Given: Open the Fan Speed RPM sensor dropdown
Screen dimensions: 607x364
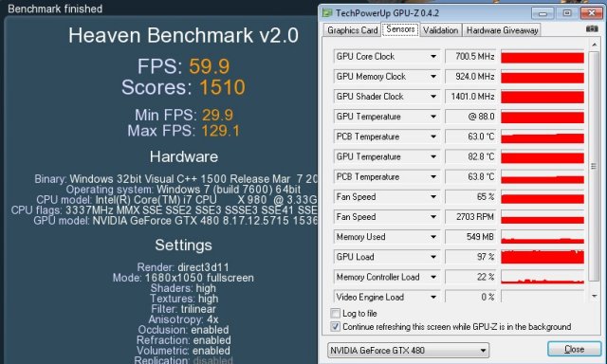Looking at the screenshot, I should click(433, 217).
